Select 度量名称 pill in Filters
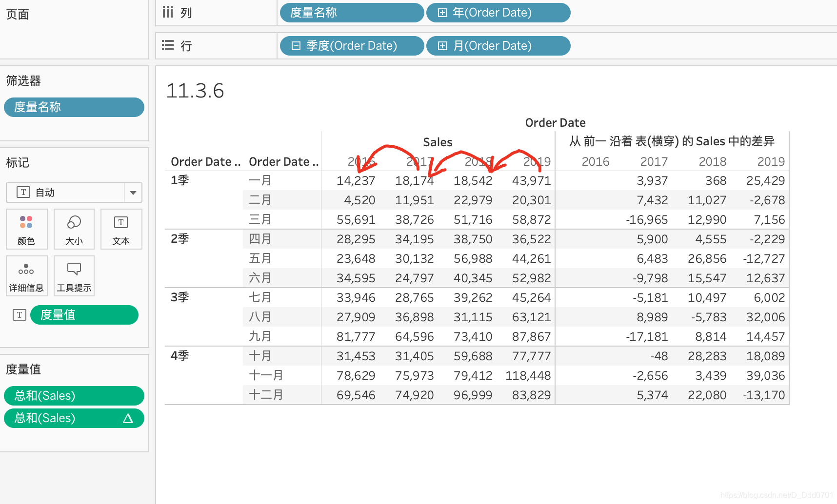Image resolution: width=837 pixels, height=504 pixels. pos(74,107)
